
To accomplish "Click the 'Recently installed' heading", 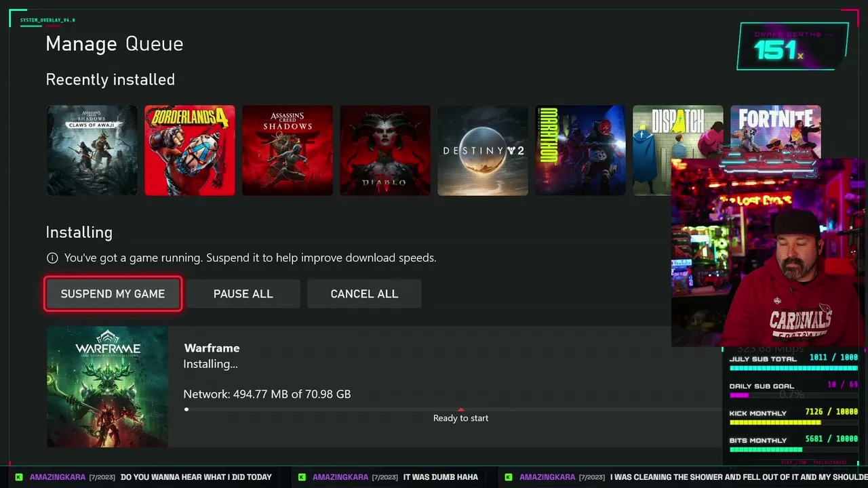I will pos(111,79).
